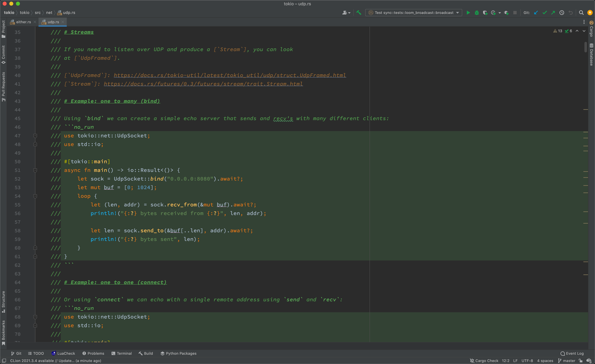Open the Problems tool window

point(93,353)
